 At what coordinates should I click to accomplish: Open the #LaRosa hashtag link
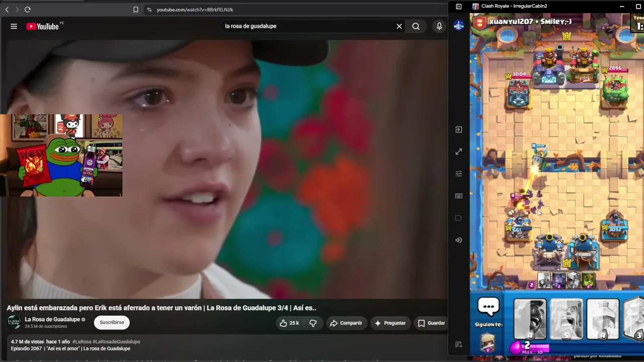[82, 342]
